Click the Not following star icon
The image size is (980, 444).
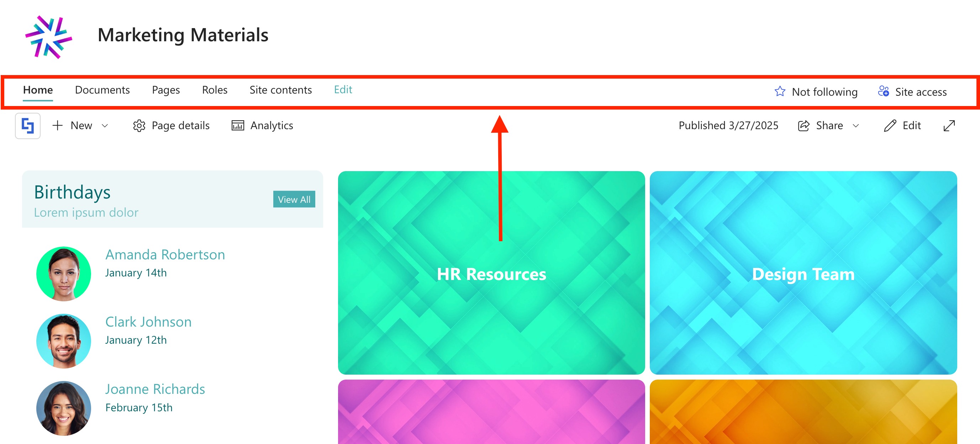(x=780, y=91)
